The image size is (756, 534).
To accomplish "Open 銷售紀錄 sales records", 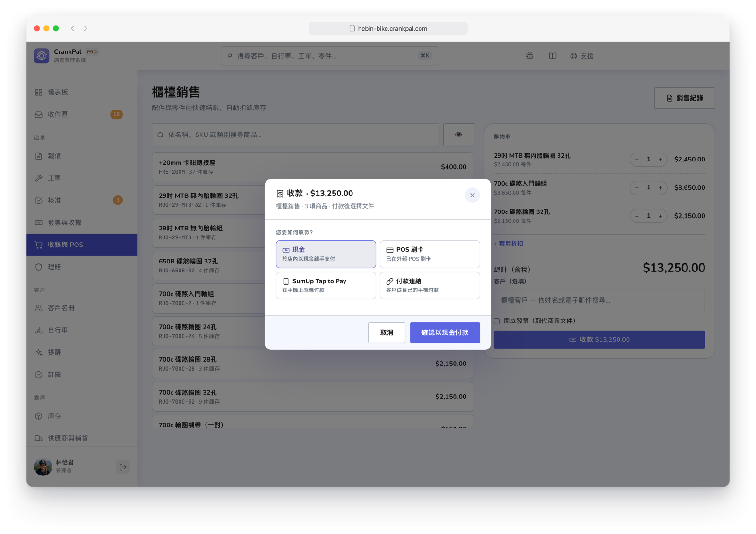I will [684, 98].
